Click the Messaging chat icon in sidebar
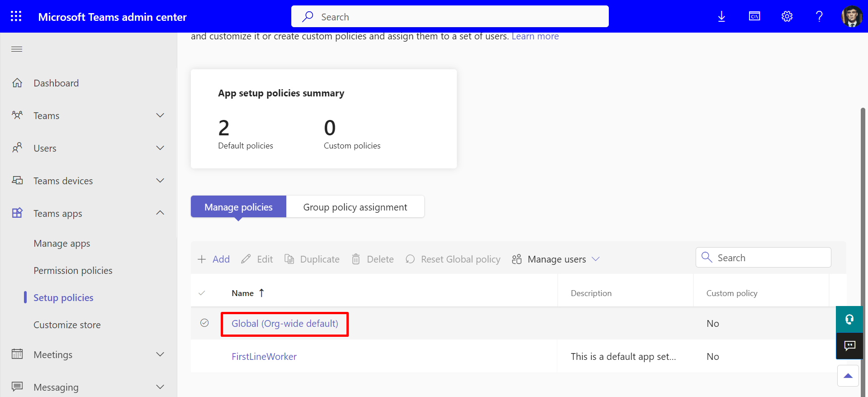 [x=17, y=387]
